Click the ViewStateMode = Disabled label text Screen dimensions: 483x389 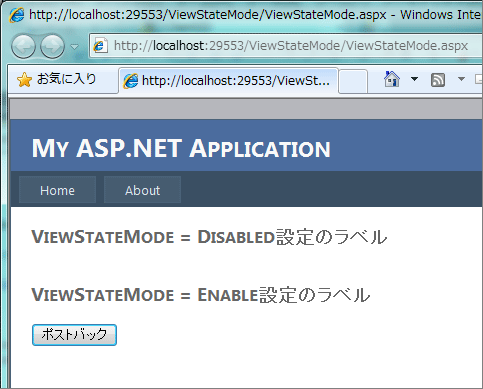tap(209, 237)
